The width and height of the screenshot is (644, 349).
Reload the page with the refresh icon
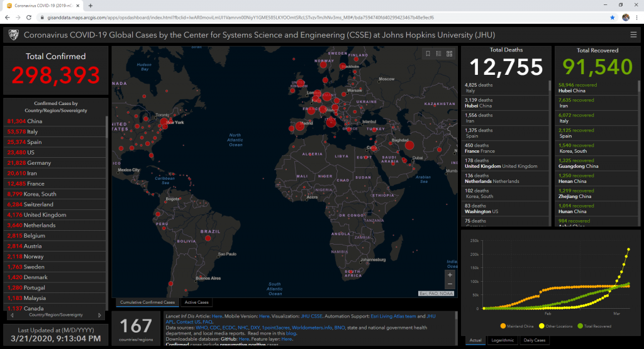click(x=29, y=18)
